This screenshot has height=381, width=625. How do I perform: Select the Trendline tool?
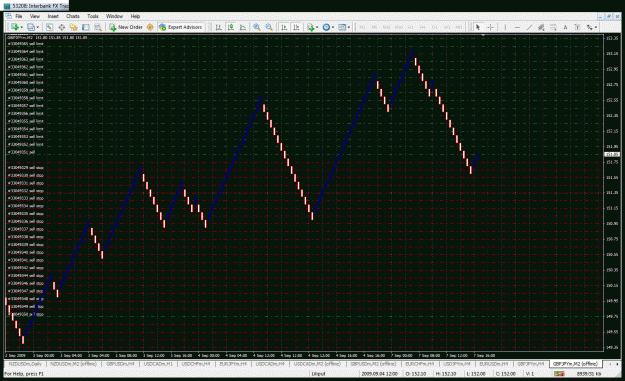coord(529,27)
